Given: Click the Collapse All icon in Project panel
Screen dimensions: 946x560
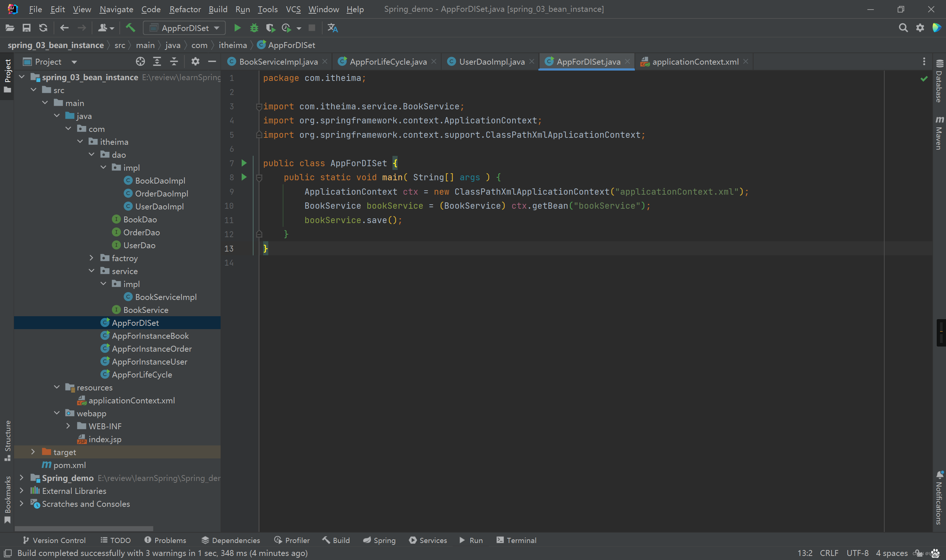Looking at the screenshot, I should 174,62.
